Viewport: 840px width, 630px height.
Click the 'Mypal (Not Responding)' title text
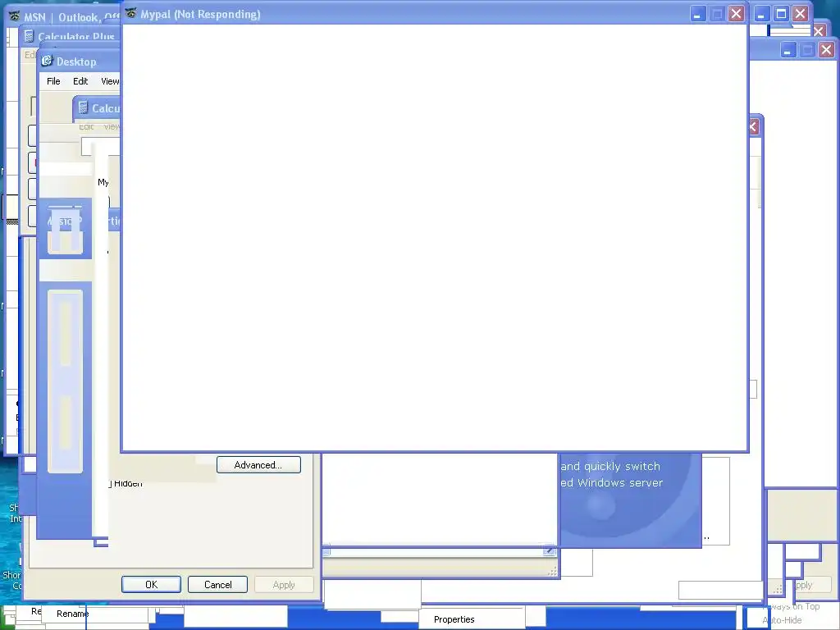coord(200,15)
